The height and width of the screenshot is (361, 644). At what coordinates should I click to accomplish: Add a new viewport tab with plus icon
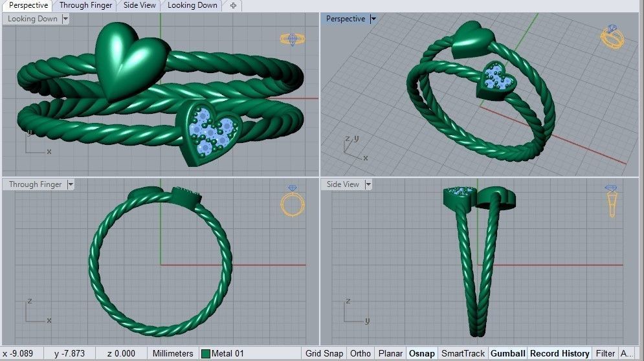(233, 5)
